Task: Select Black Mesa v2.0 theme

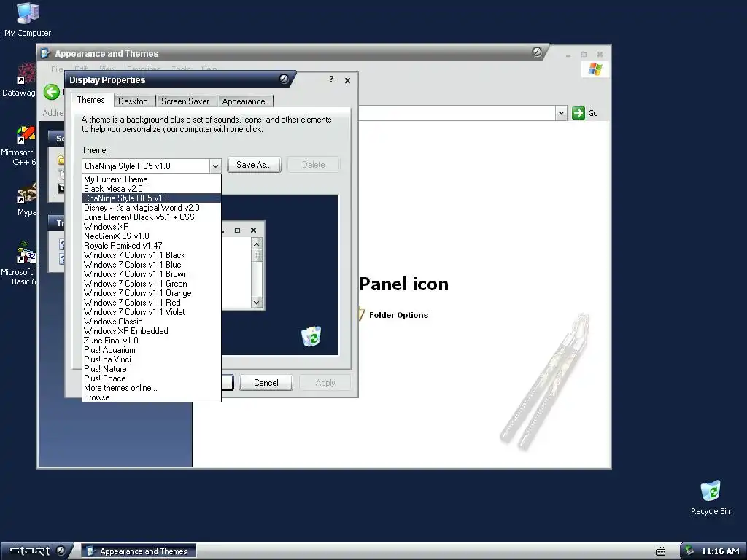Action: (x=152, y=189)
